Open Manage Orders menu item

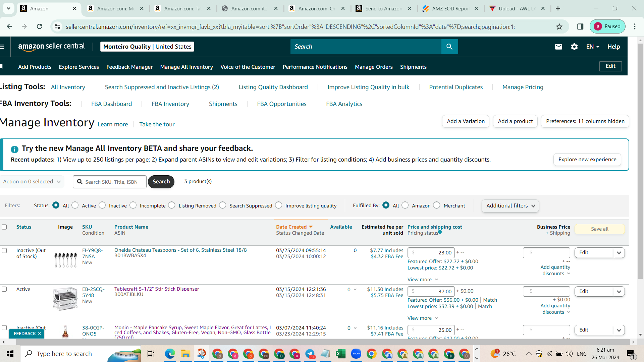tap(374, 67)
